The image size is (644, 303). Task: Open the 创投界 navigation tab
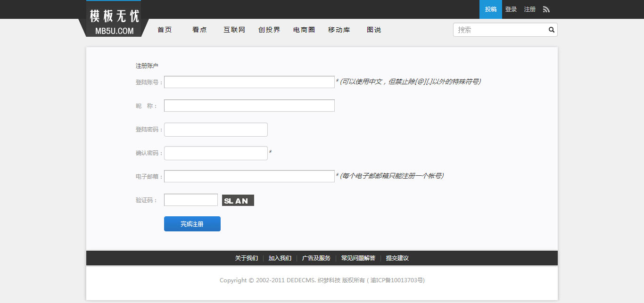[269, 30]
